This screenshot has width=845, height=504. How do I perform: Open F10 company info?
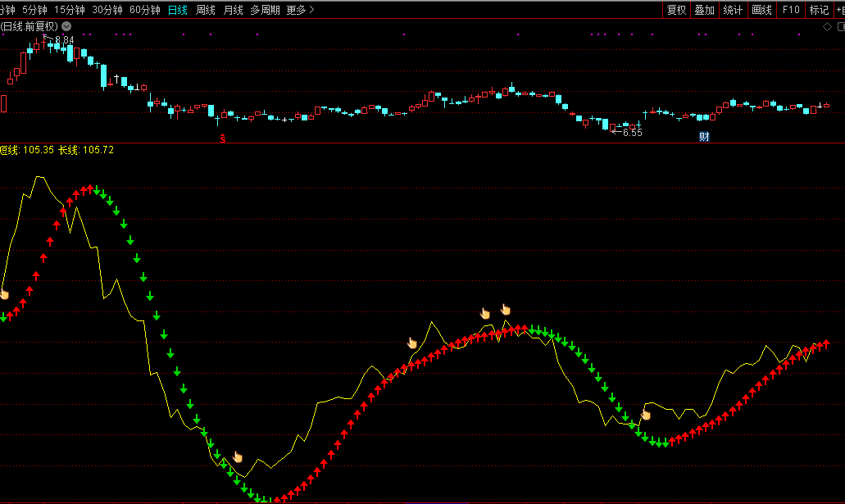790,10
